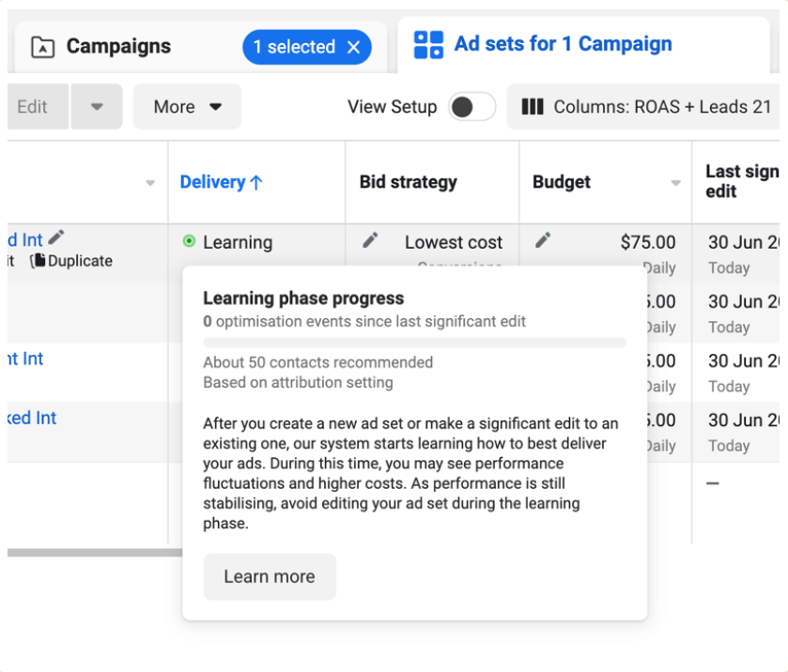
Task: Click the Lowest cost bid strategy cell
Action: (x=454, y=242)
